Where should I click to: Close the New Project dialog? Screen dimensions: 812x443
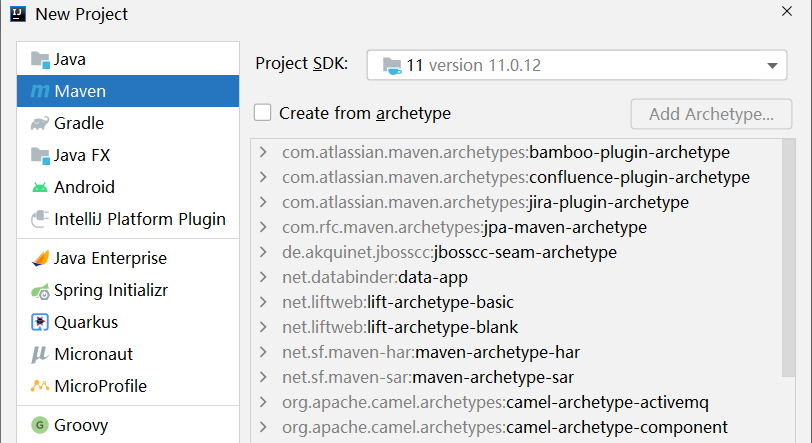[787, 11]
